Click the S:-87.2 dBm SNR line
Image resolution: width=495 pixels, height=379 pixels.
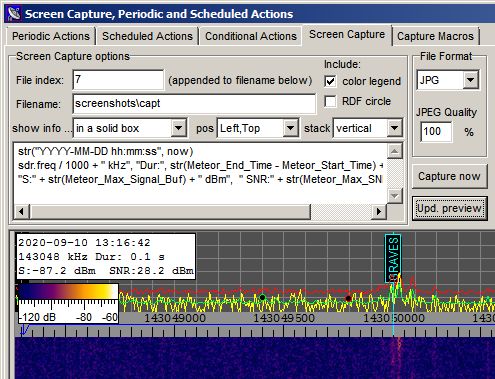[106, 271]
